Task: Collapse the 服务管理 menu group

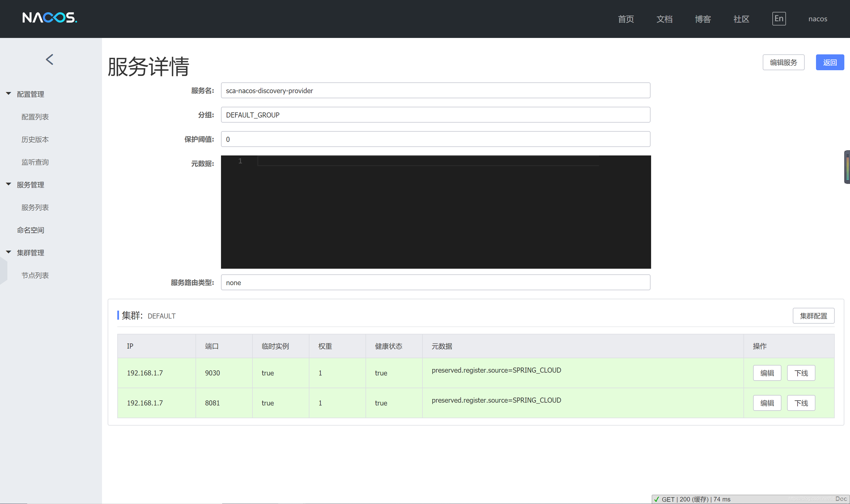Action: click(9, 184)
